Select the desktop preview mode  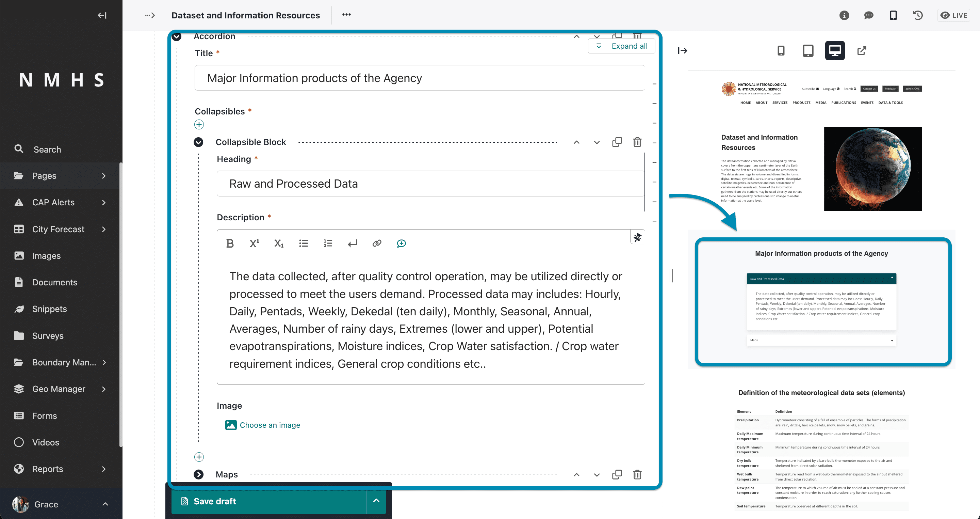835,51
